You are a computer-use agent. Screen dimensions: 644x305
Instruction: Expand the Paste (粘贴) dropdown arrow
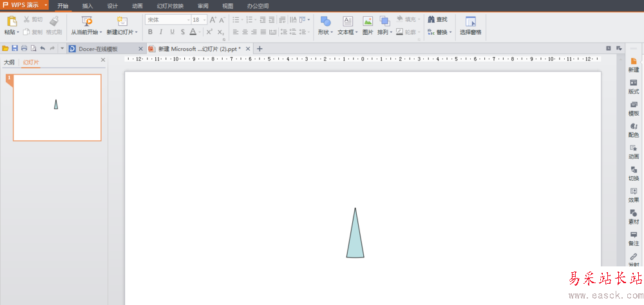tap(18, 32)
